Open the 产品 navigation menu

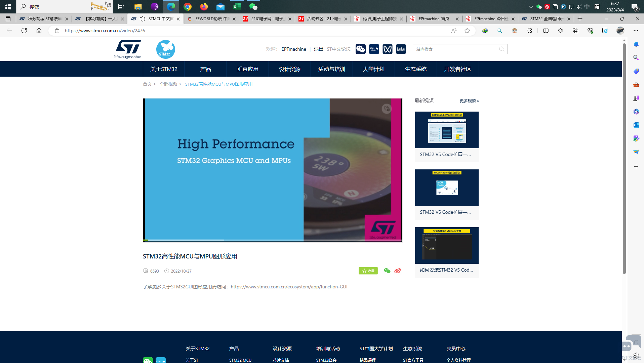[206, 69]
